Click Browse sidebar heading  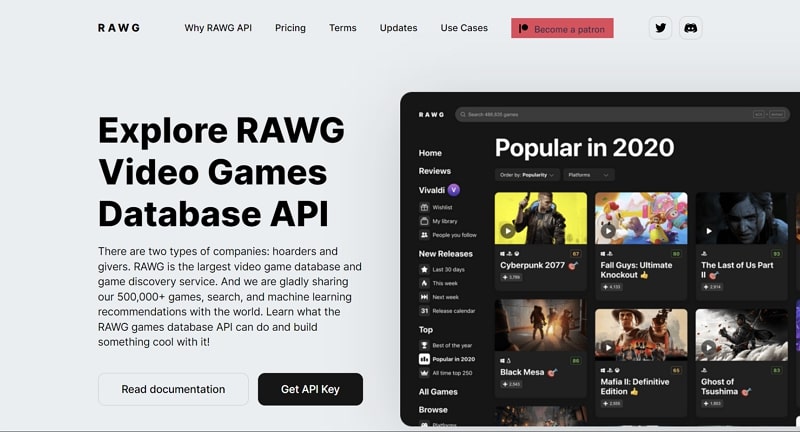tap(433, 410)
